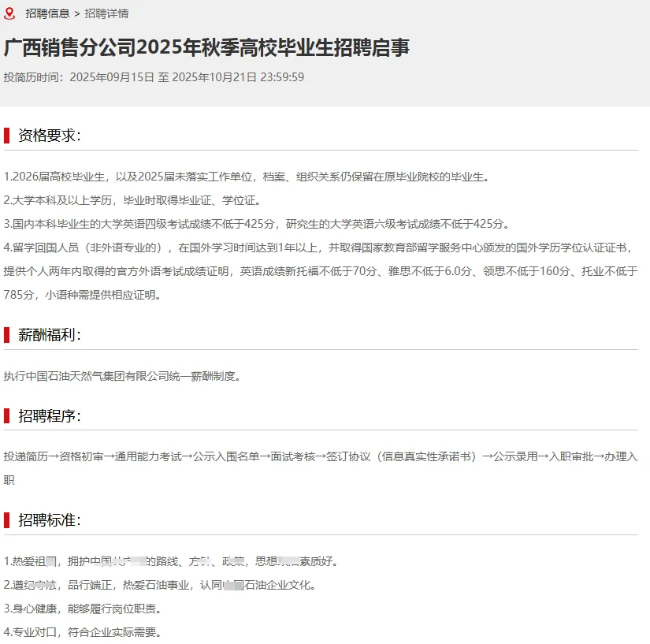Select the line starting 1.2026届高校毕业生

tap(247, 177)
